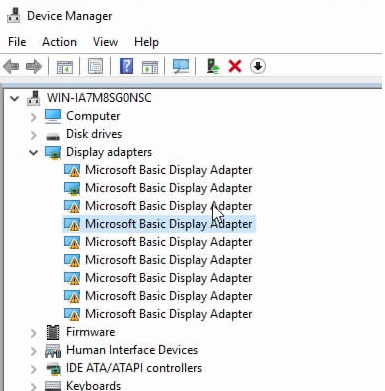Expand Human Interface Devices category
This screenshot has width=385, height=391.
coord(34,351)
